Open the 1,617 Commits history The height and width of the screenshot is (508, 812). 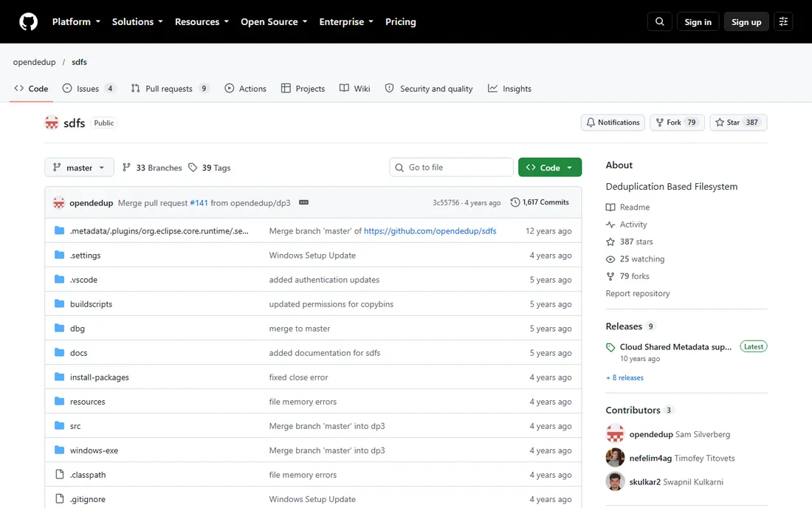click(x=540, y=202)
